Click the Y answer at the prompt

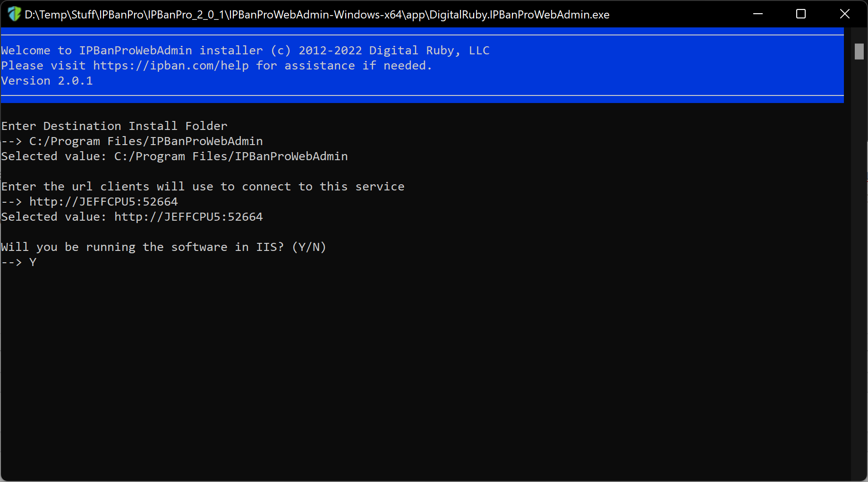[33, 262]
